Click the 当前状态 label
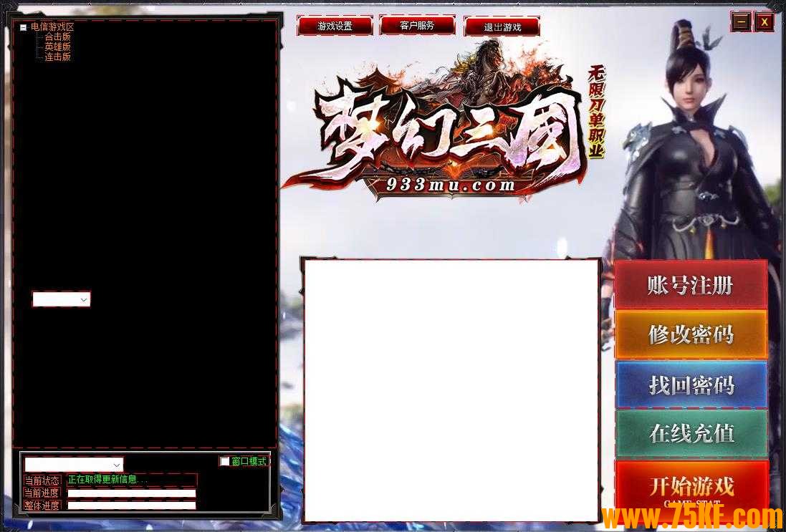This screenshot has width=786, height=532. (x=42, y=480)
